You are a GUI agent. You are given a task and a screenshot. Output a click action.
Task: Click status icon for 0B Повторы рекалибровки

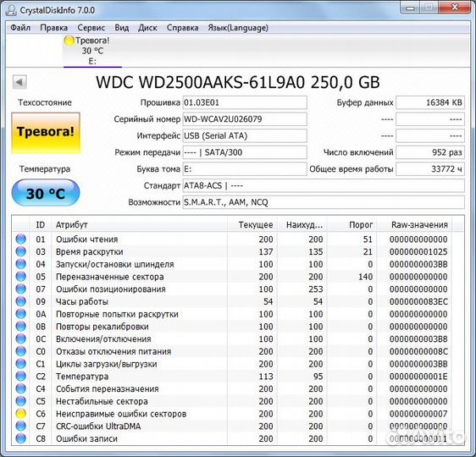(21, 327)
